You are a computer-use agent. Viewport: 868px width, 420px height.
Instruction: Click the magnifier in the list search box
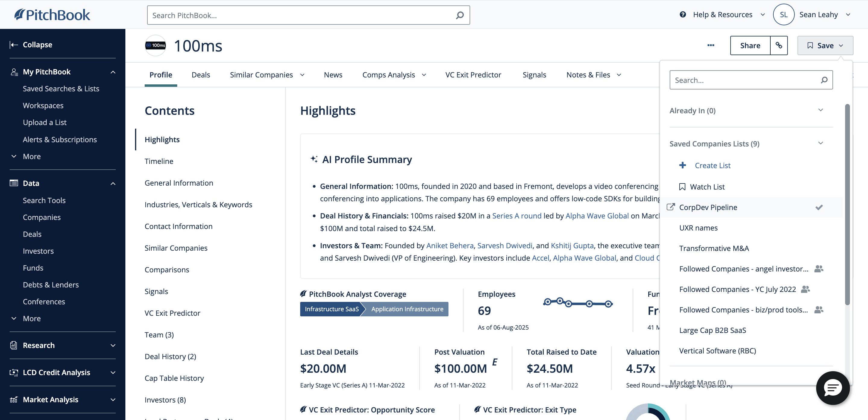click(825, 80)
